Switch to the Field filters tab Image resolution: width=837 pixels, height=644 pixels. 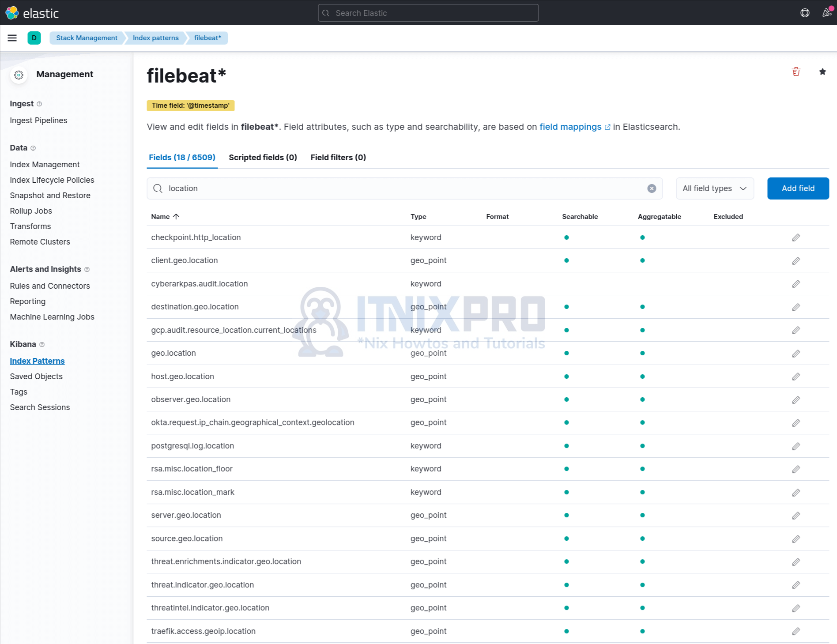338,158
